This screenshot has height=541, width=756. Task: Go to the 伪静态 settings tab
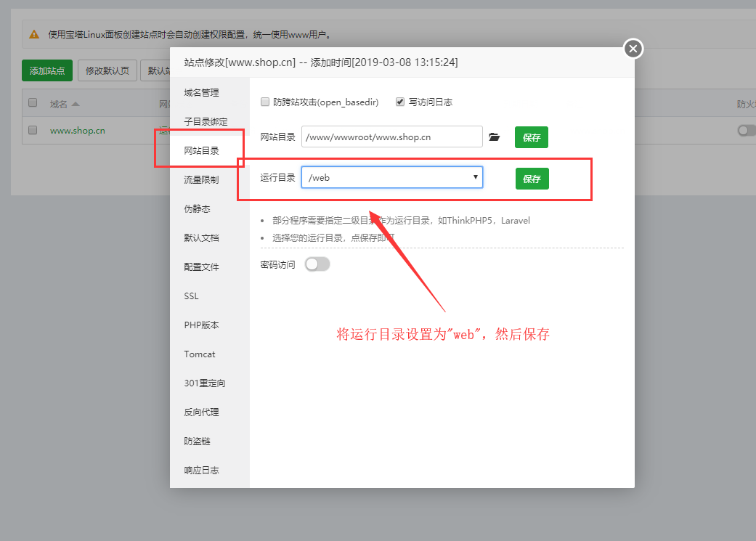[197, 208]
